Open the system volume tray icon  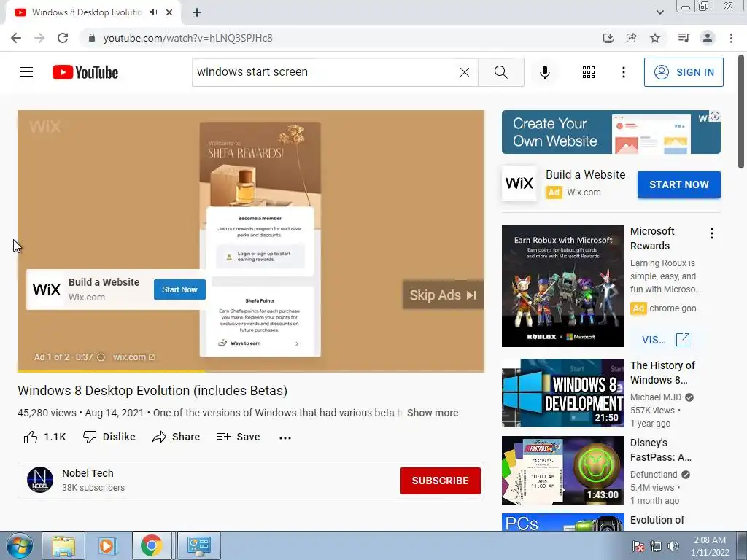tap(673, 546)
